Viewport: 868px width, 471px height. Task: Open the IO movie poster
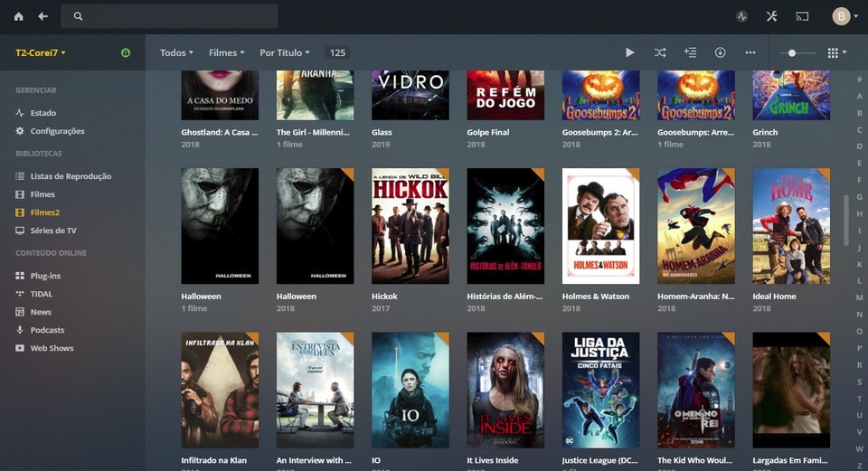[x=410, y=391]
